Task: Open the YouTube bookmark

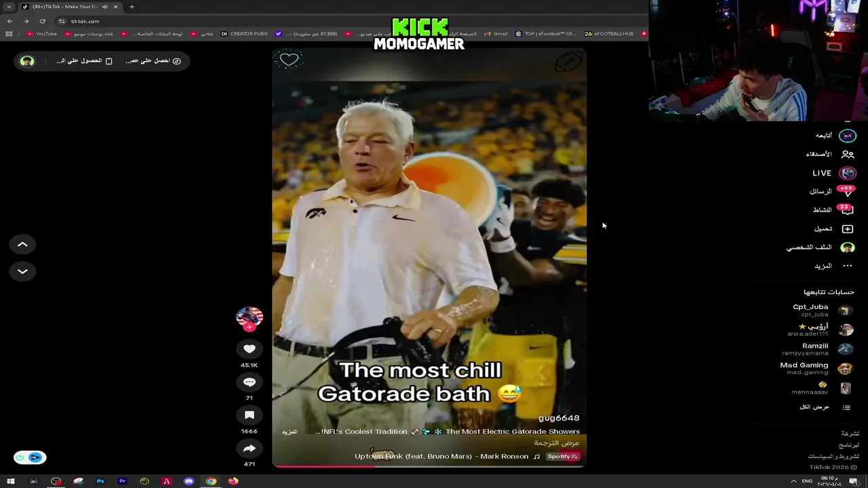Action: click(x=42, y=34)
